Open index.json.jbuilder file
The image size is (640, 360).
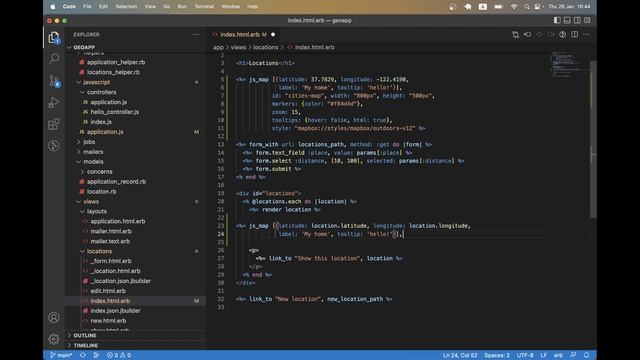[x=116, y=311]
